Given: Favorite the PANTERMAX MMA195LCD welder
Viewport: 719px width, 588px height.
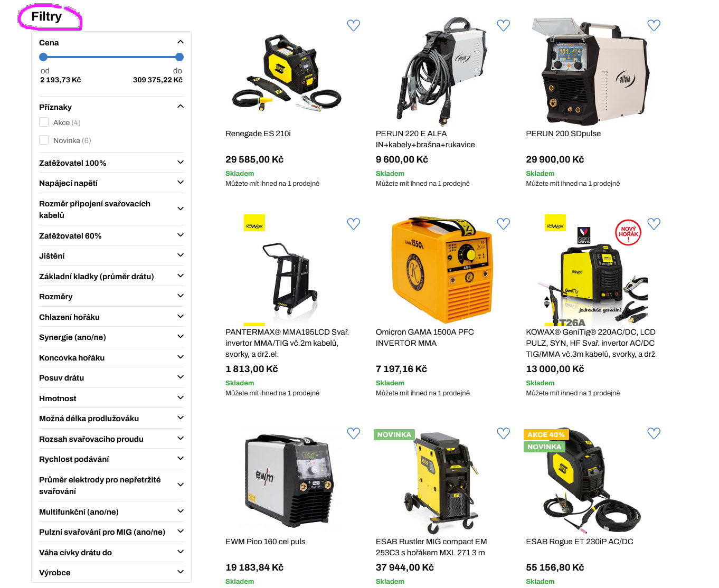Looking at the screenshot, I should 353,224.
